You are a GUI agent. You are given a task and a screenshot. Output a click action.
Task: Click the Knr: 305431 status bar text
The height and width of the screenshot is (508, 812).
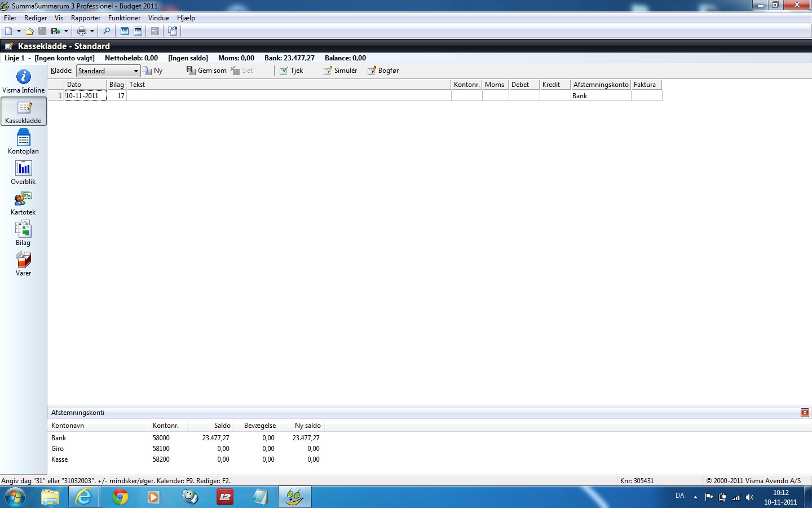(x=637, y=481)
